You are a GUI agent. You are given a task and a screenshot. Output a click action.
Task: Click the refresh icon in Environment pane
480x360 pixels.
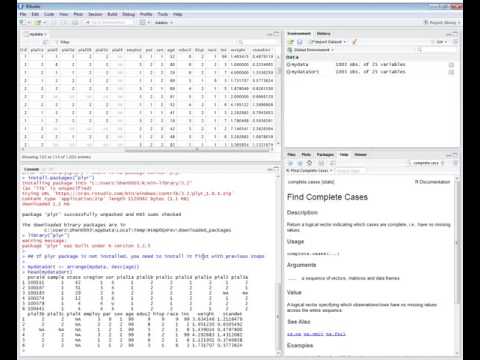pyautogui.click(x=455, y=42)
